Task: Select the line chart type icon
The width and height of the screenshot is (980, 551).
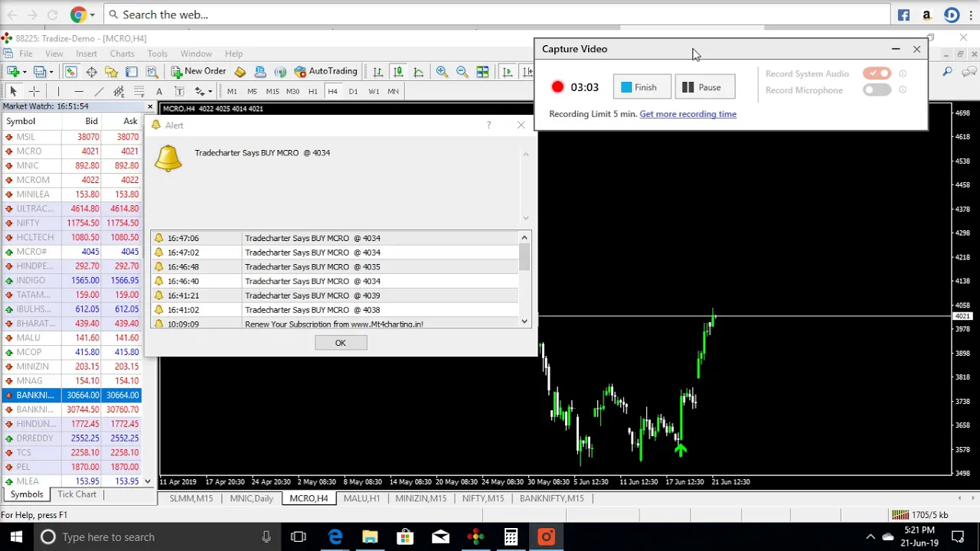Action: (x=418, y=72)
